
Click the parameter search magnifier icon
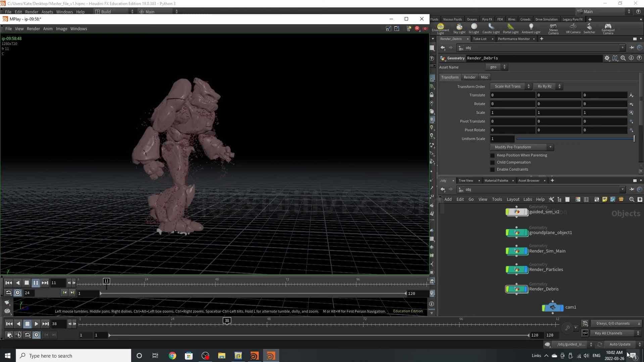623,58
